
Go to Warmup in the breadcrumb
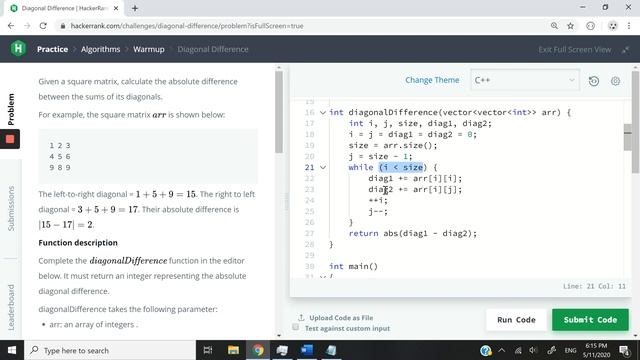[149, 49]
